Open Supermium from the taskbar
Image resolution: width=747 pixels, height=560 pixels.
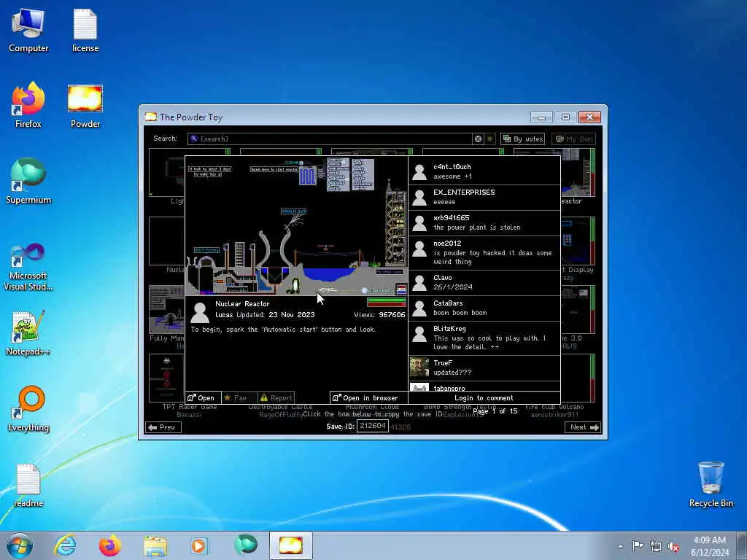(246, 545)
